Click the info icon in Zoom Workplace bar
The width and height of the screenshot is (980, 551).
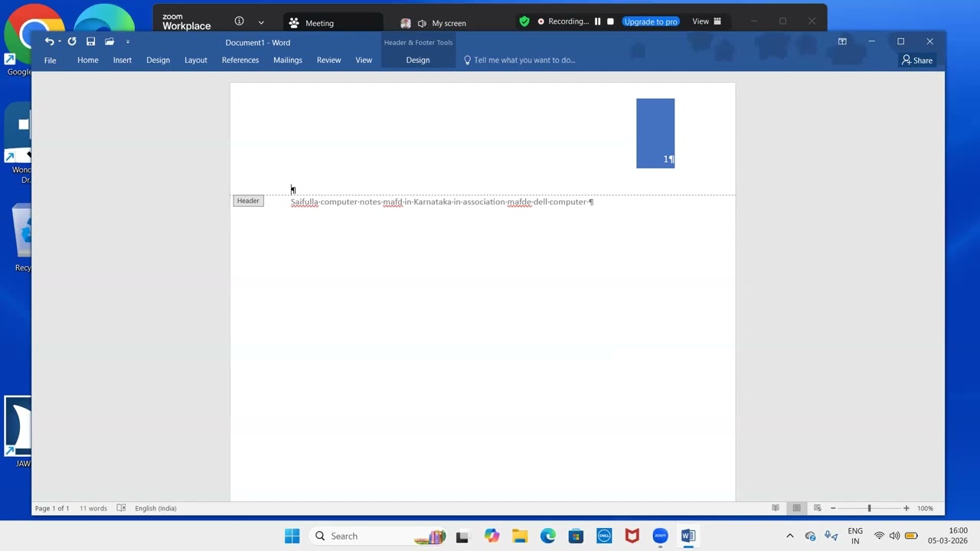click(239, 21)
